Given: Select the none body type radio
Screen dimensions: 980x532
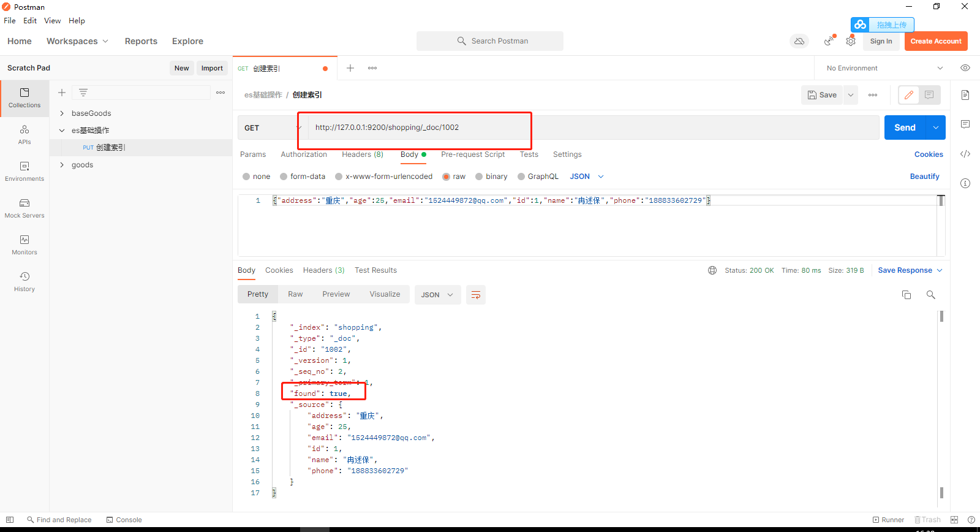Looking at the screenshot, I should click(x=246, y=177).
